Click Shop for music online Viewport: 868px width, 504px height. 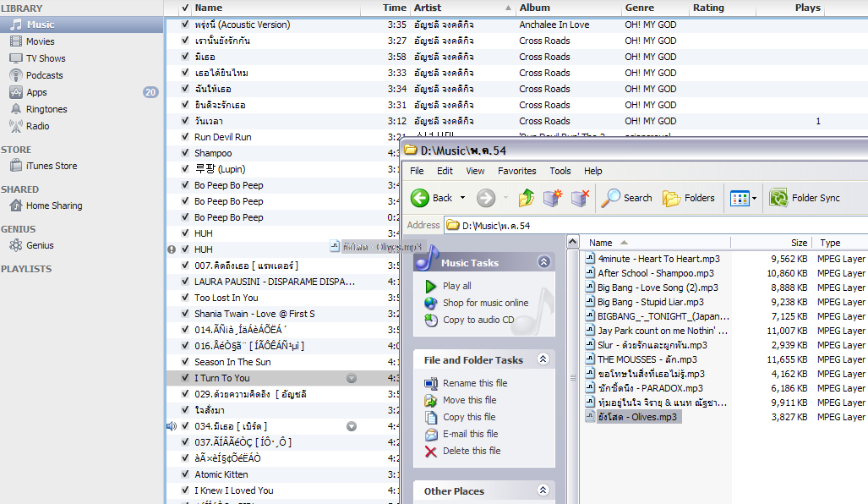[485, 303]
